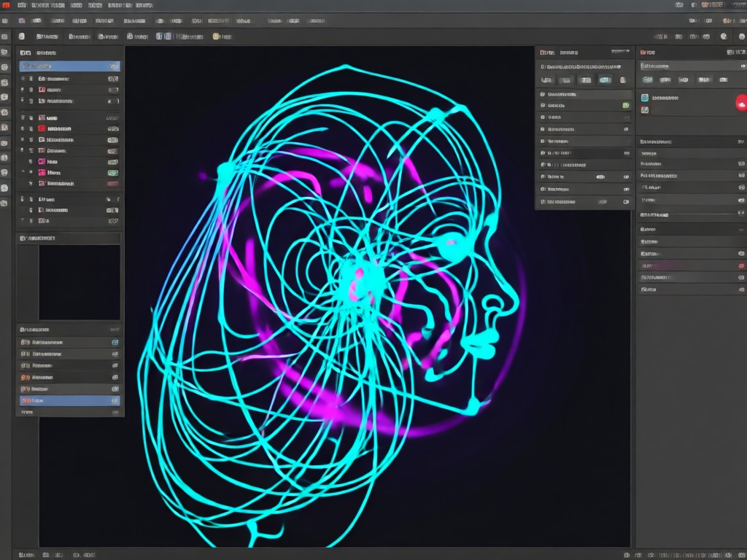Click the teal-highlighted button in the center-right panel

pos(605,80)
